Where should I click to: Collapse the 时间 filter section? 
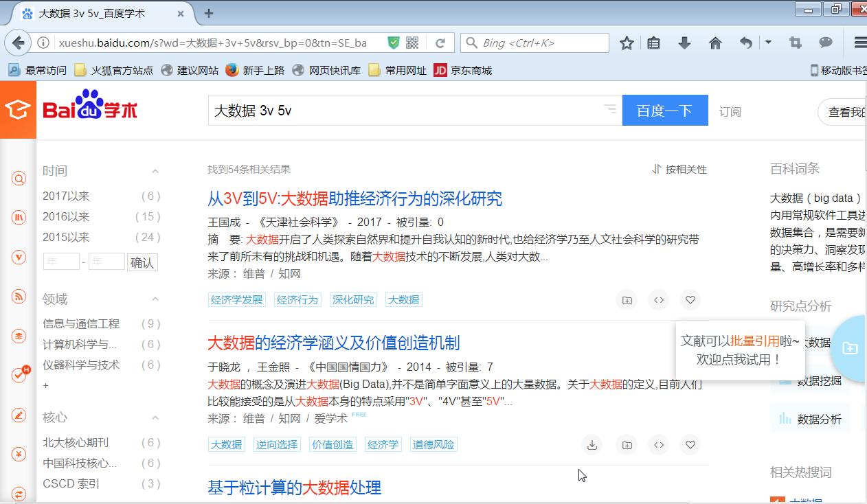(x=155, y=172)
